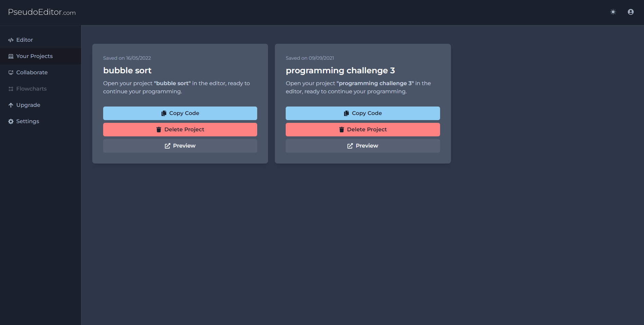Open Settings from the sidebar
644x325 pixels.
coord(40,121)
